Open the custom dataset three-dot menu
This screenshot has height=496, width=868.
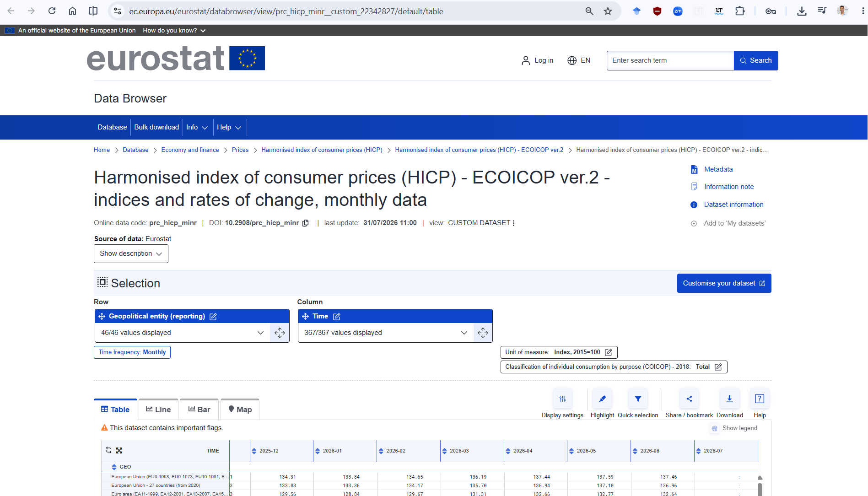click(x=513, y=223)
